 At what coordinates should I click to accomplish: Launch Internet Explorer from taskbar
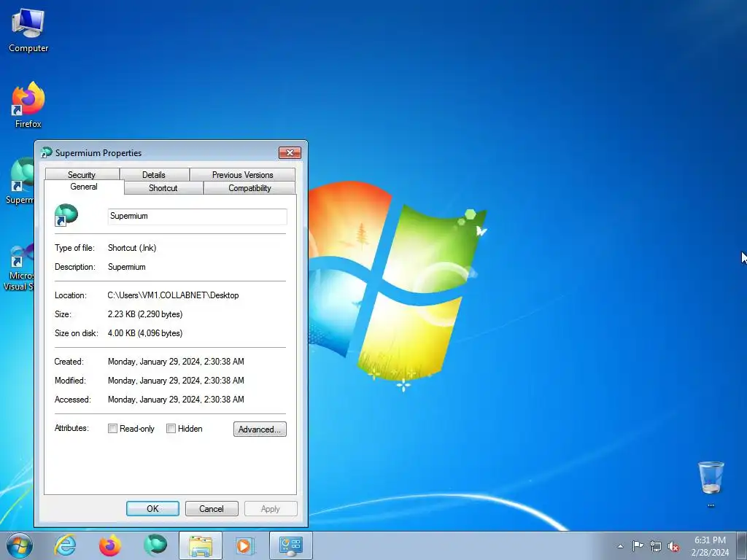65,545
